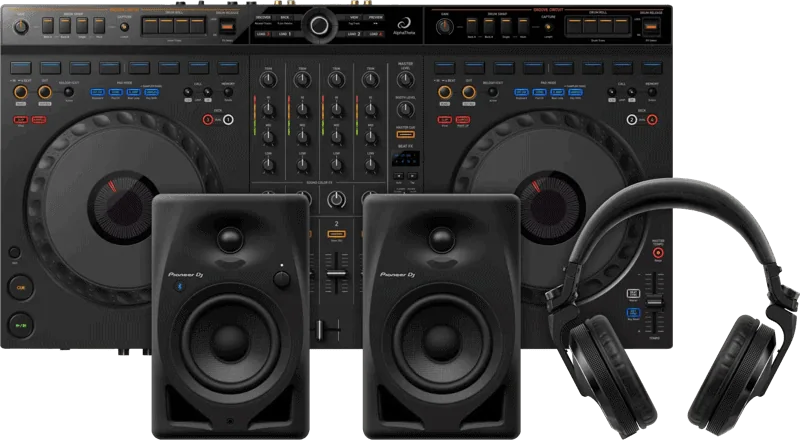Toggle the Censor button on right deck

tap(463, 120)
